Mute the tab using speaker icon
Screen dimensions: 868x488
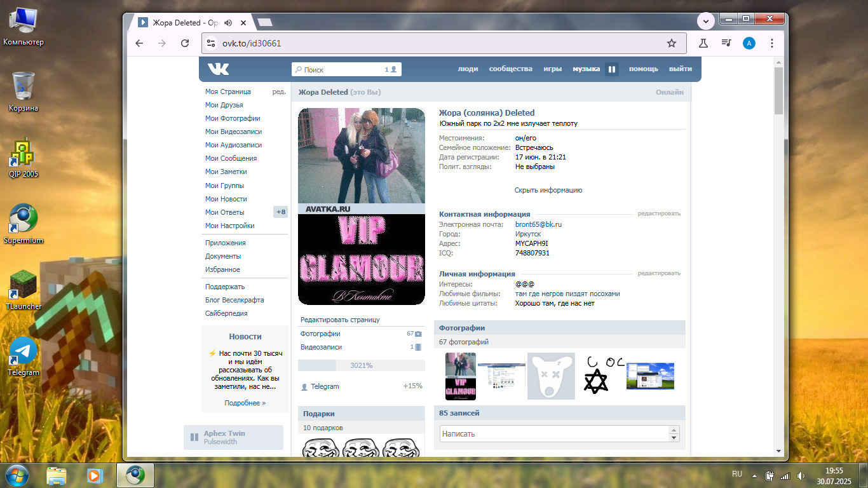click(x=228, y=23)
